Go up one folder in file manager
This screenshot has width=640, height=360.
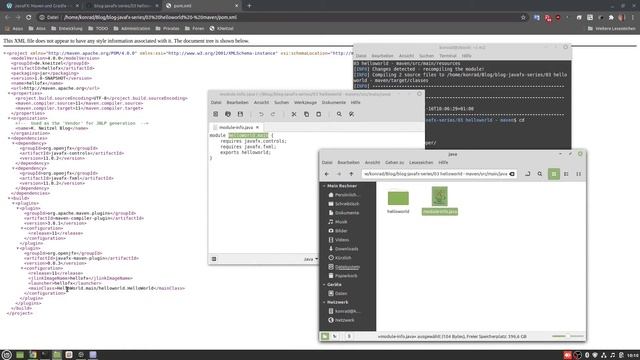tap(351, 174)
